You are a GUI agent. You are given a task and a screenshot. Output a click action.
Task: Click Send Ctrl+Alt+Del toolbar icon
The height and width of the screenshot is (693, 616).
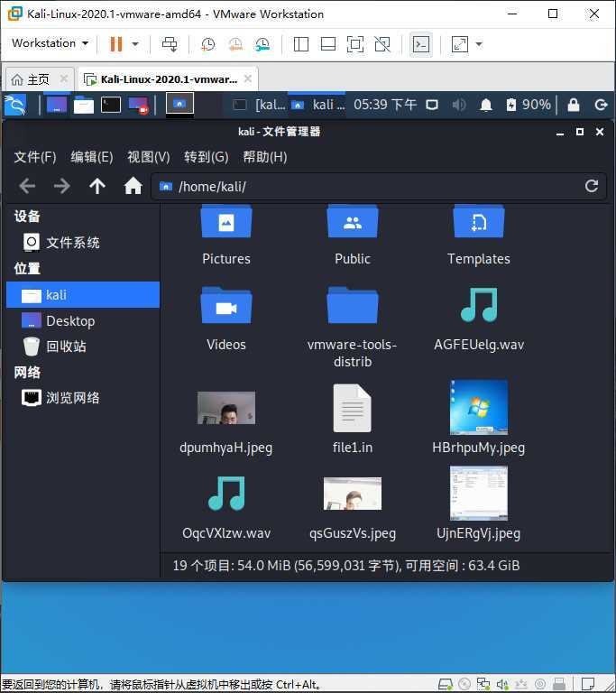click(x=170, y=43)
